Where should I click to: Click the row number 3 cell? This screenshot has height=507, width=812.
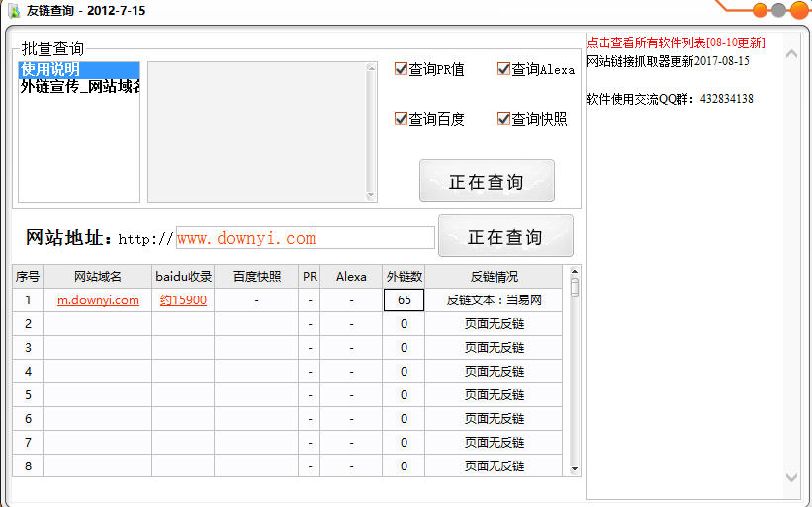pos(28,348)
